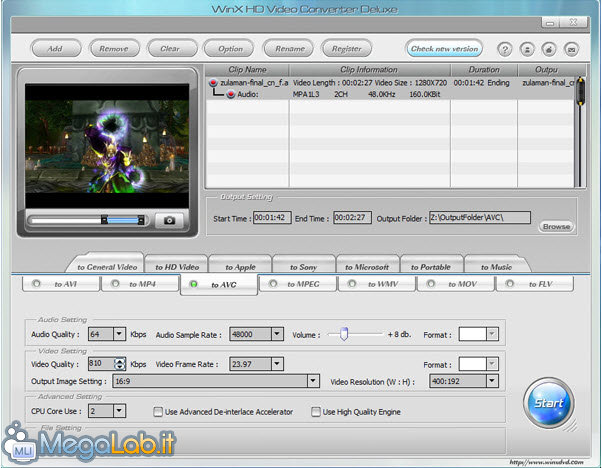Start the conversion with Start button
This screenshot has height=468, width=602.
click(x=549, y=403)
